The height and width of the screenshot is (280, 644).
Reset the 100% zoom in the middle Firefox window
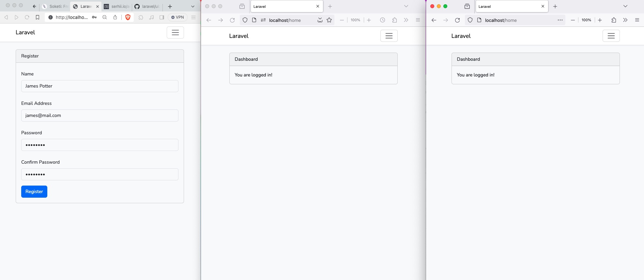355,20
